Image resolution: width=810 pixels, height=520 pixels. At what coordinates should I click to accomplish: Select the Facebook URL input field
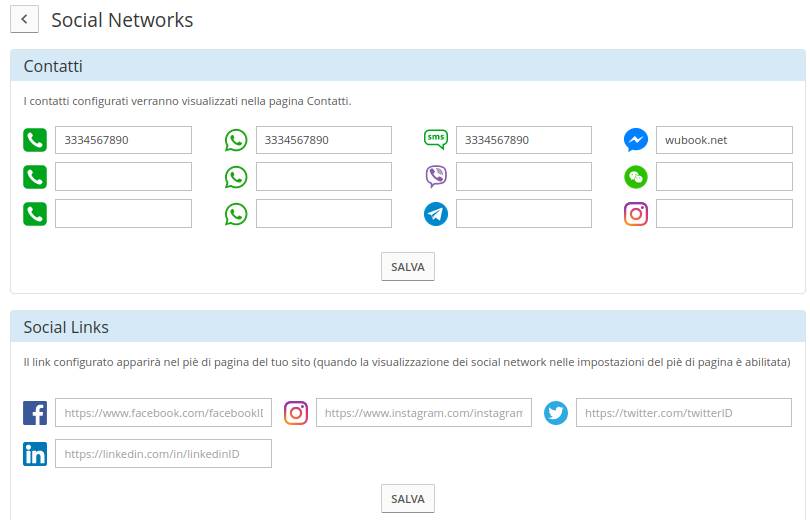[163, 413]
